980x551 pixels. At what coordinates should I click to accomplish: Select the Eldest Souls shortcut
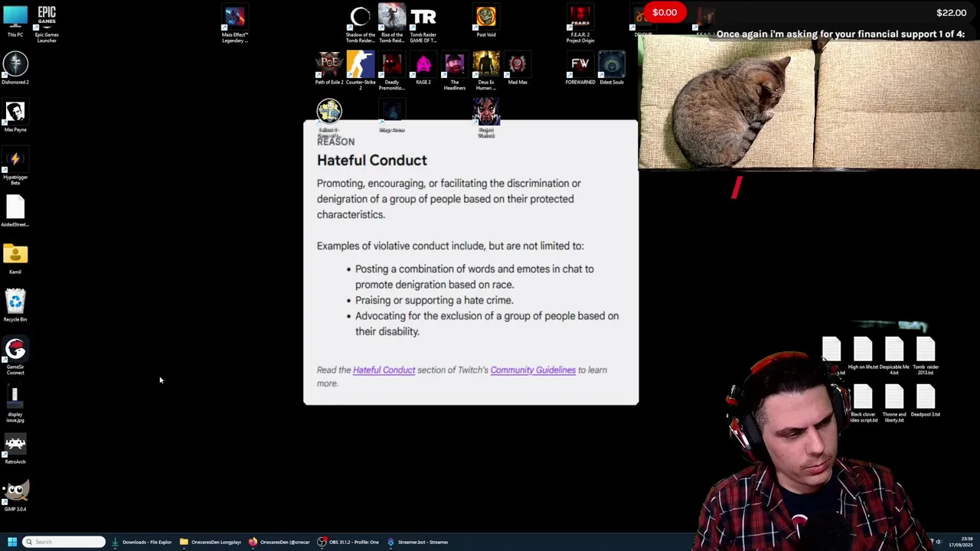coord(612,69)
